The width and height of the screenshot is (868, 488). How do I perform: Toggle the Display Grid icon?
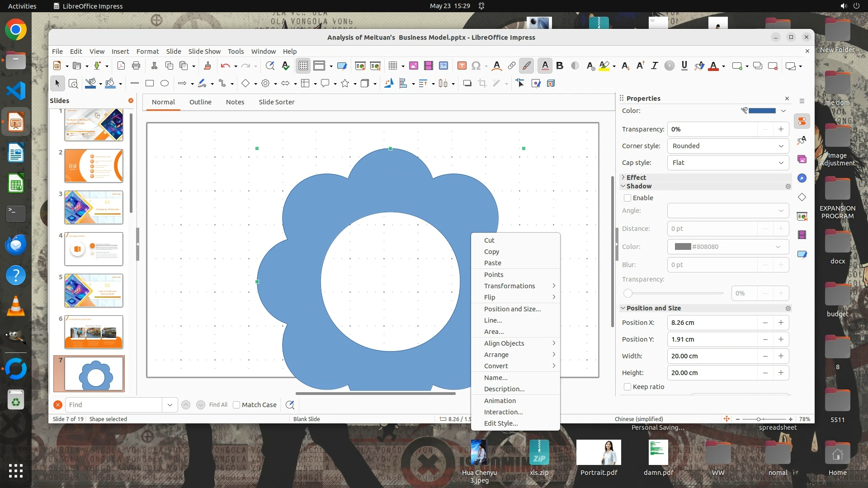(303, 66)
